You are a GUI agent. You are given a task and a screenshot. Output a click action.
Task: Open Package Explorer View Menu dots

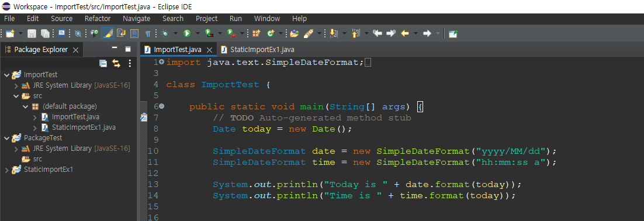130,63
